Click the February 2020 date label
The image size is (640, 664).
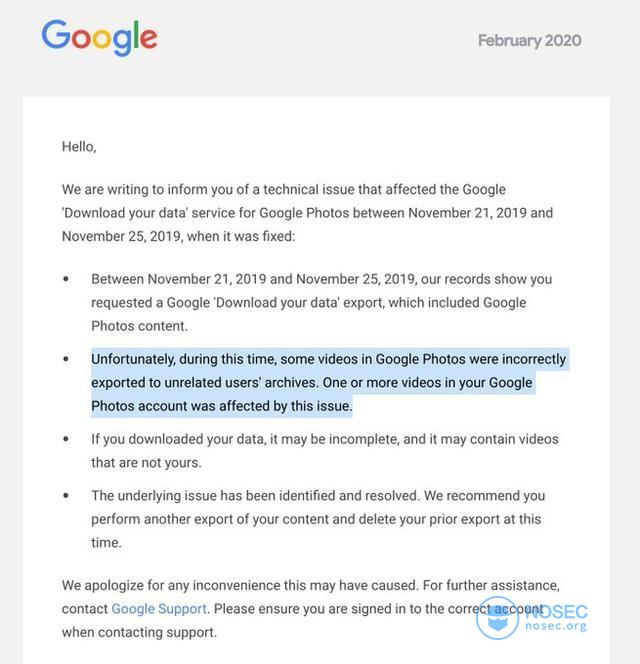529,41
